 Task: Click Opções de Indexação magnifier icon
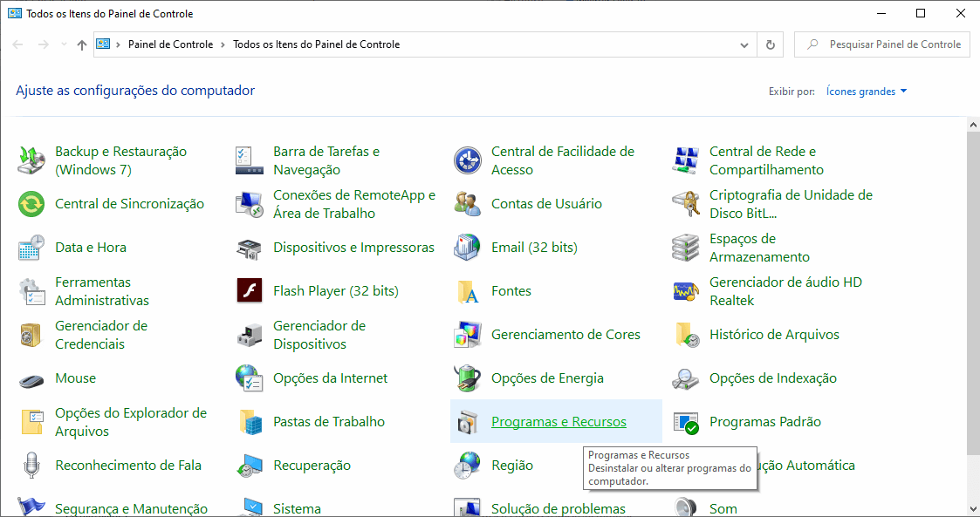[x=686, y=379]
